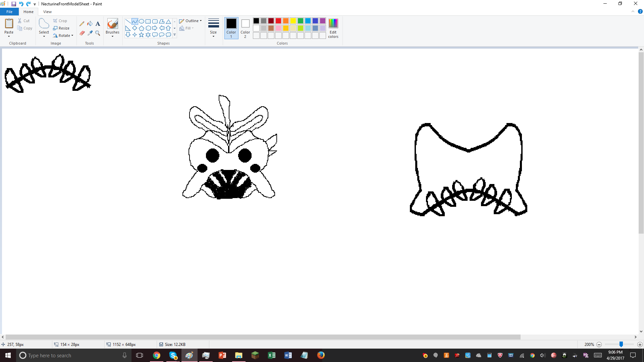Choose the Rectangle shape
The image size is (644, 362).
[148, 21]
